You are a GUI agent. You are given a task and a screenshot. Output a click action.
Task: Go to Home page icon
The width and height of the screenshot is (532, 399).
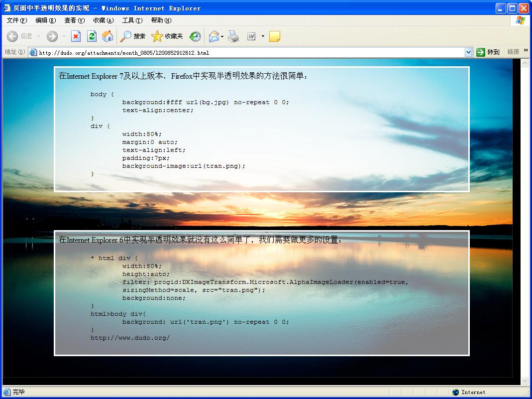click(107, 36)
